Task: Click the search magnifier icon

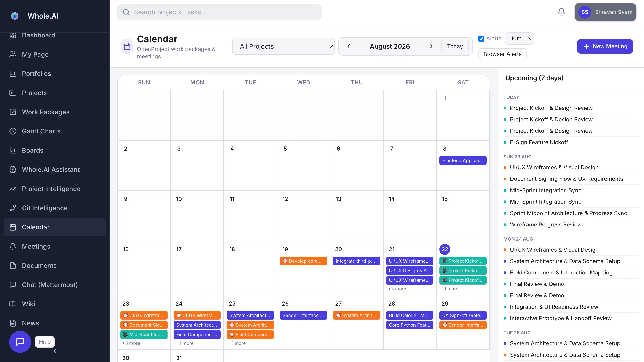Action: (126, 12)
